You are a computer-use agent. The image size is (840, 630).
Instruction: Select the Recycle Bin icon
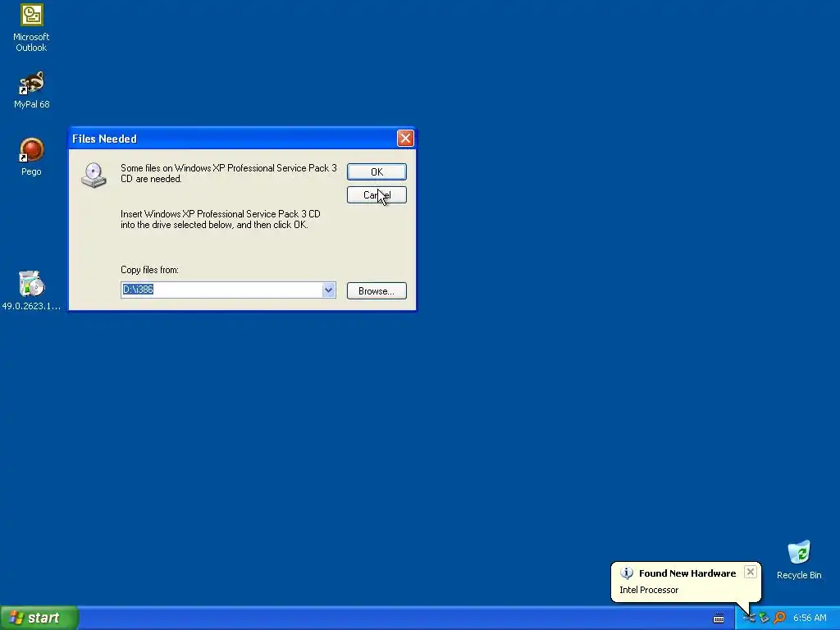pos(799,559)
